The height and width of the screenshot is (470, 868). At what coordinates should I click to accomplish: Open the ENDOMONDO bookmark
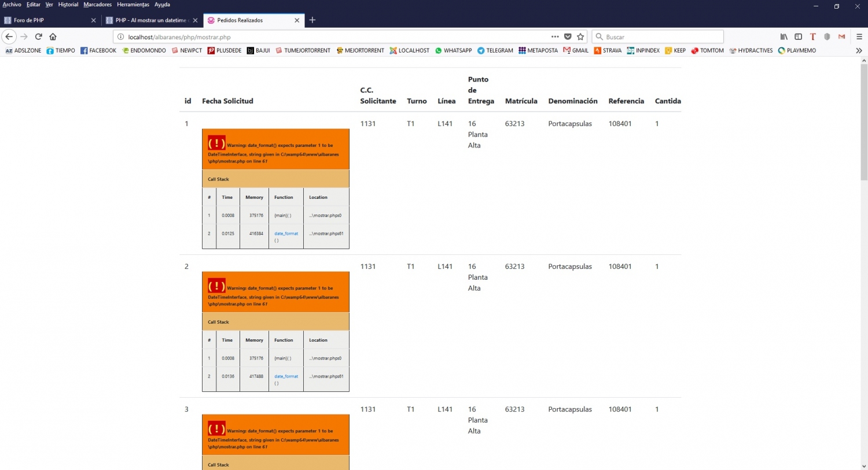pos(144,50)
